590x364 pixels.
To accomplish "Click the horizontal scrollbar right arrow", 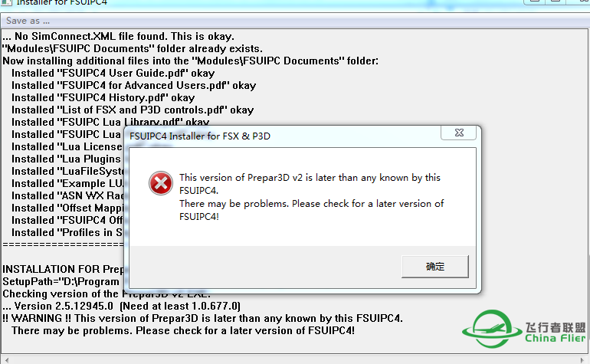I will click(583, 360).
